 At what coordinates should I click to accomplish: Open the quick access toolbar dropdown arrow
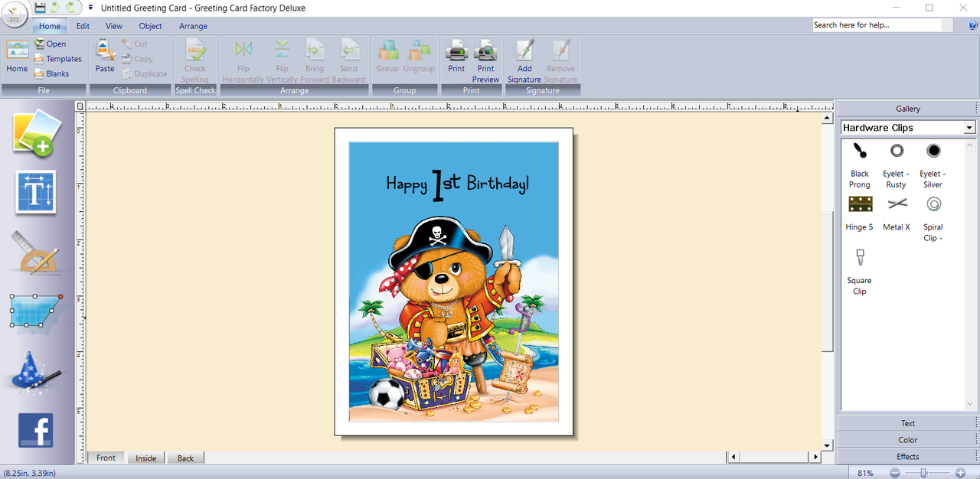90,8
